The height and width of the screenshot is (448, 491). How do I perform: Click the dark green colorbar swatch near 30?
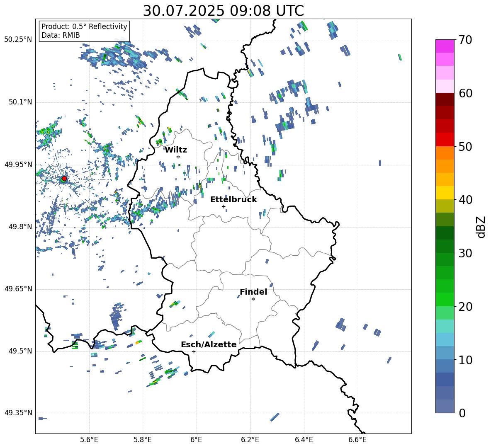click(x=445, y=246)
